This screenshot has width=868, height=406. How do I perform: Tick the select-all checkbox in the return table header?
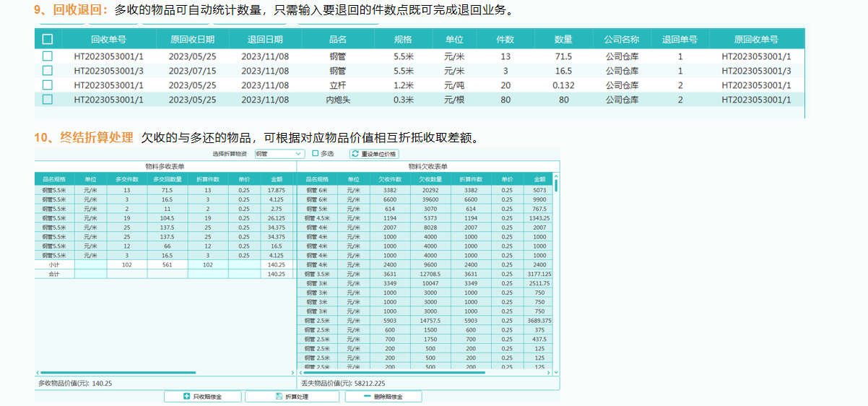tap(48, 40)
